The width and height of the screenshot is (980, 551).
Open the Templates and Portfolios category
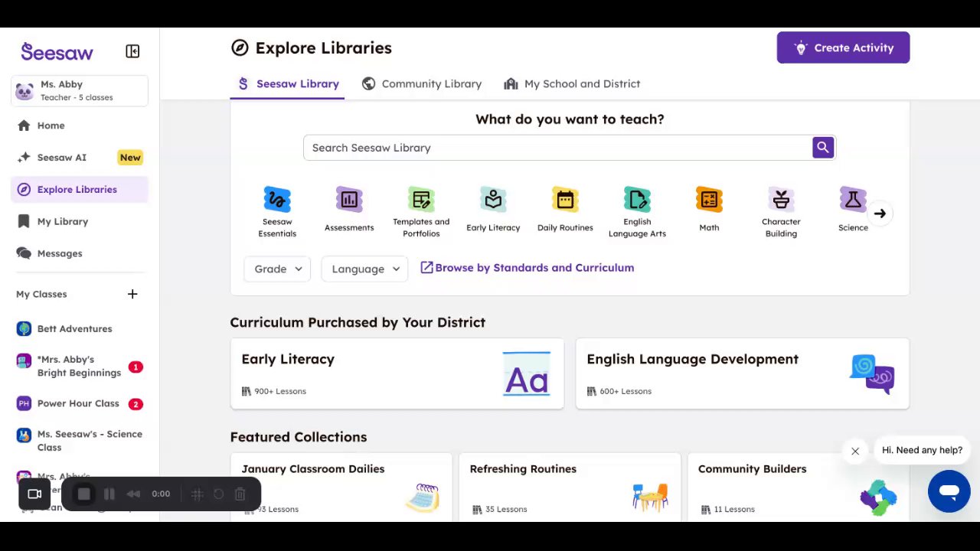[x=421, y=212]
